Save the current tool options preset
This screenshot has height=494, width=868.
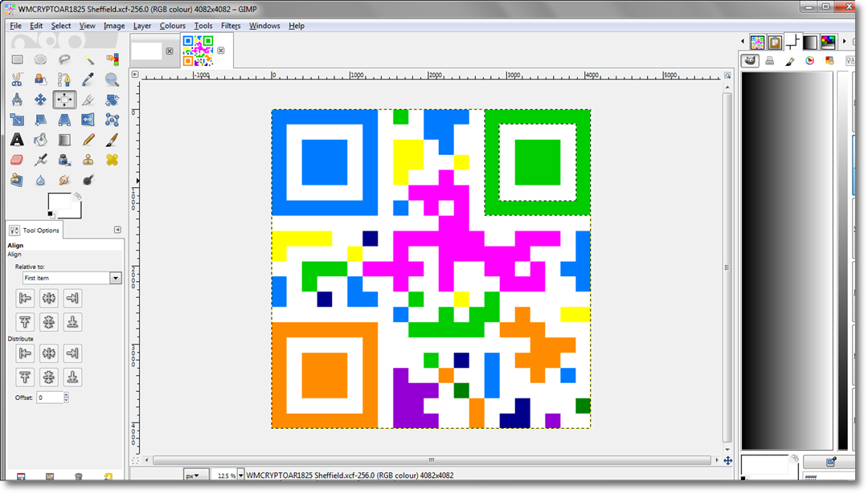pos(21,476)
